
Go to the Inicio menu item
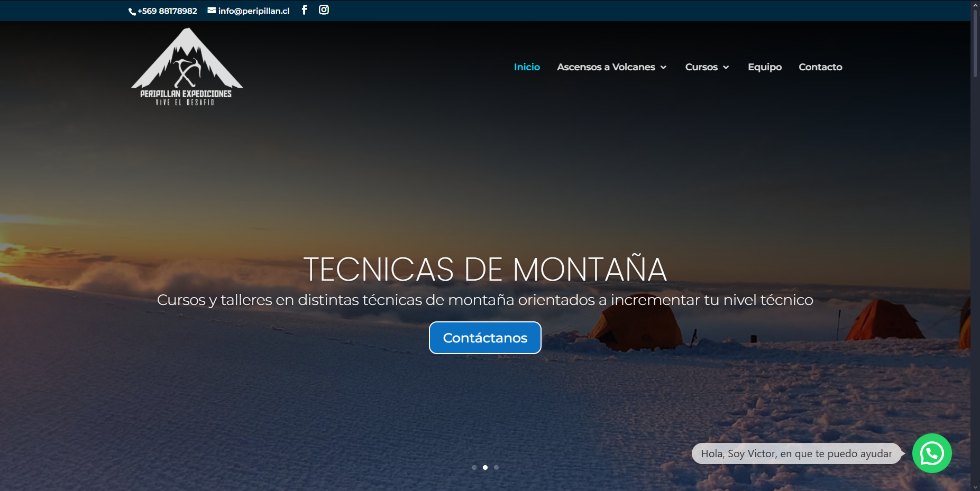527,67
